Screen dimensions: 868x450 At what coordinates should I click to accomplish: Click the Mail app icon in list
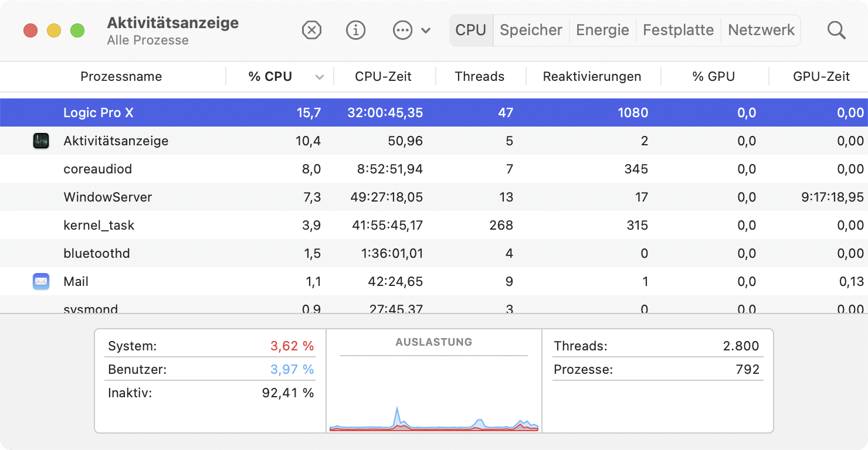click(x=40, y=281)
